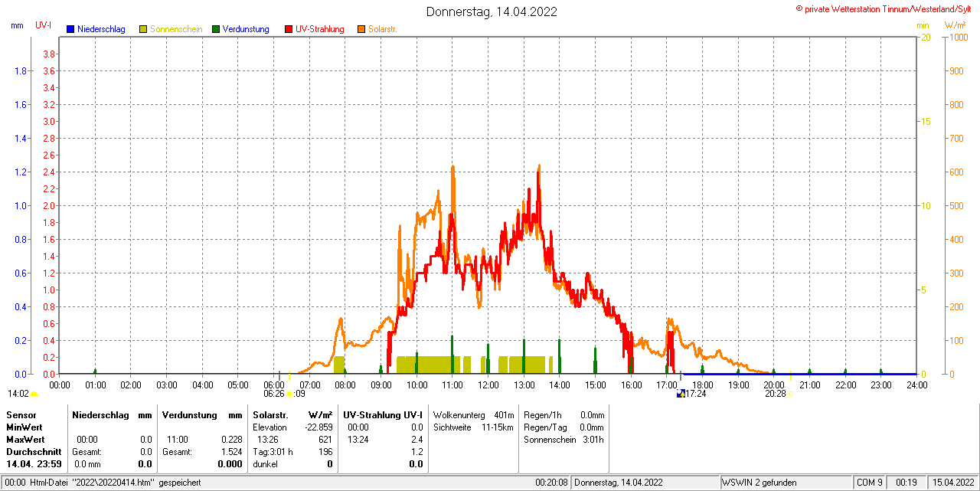Click the orange Solarstr. legend swatch

tap(361, 29)
